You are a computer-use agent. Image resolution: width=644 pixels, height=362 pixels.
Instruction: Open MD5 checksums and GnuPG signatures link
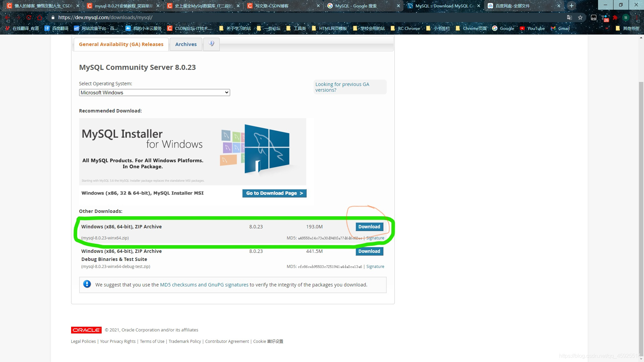coord(204,284)
